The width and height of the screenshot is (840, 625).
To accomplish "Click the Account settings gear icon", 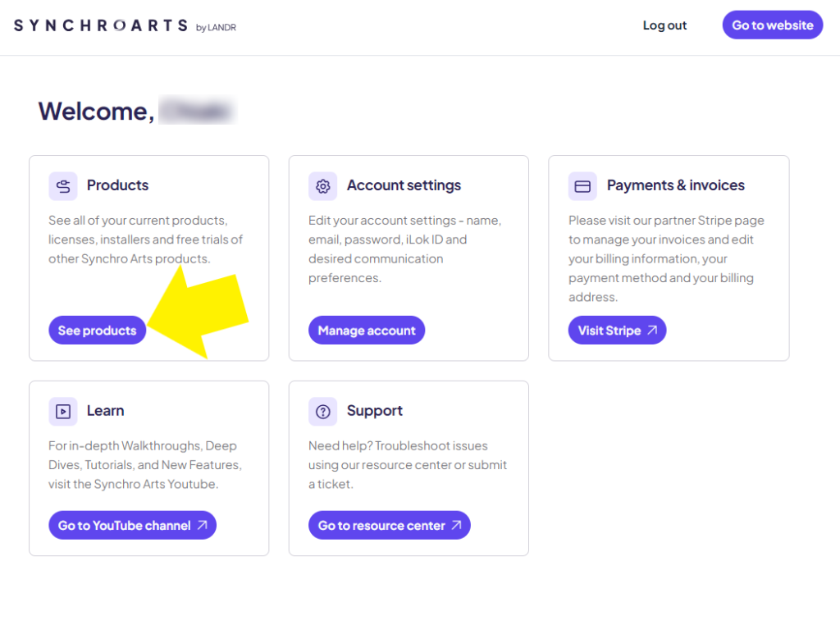I will [x=322, y=186].
